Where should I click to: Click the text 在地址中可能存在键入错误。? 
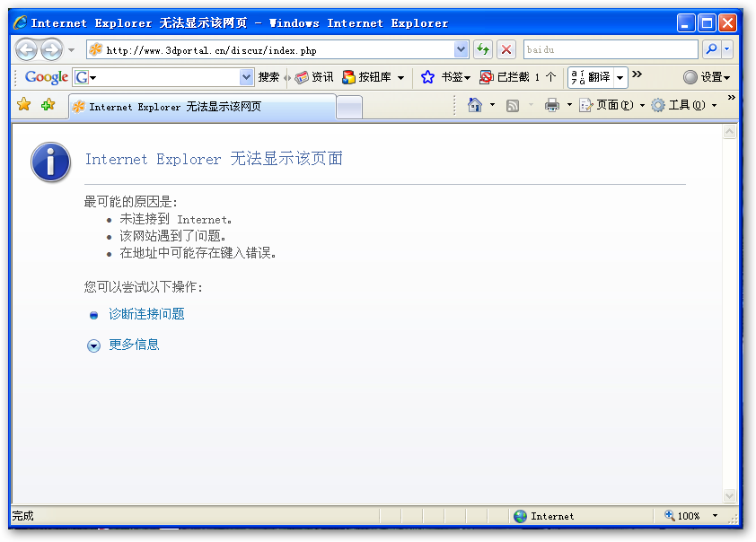pyautogui.click(x=198, y=253)
